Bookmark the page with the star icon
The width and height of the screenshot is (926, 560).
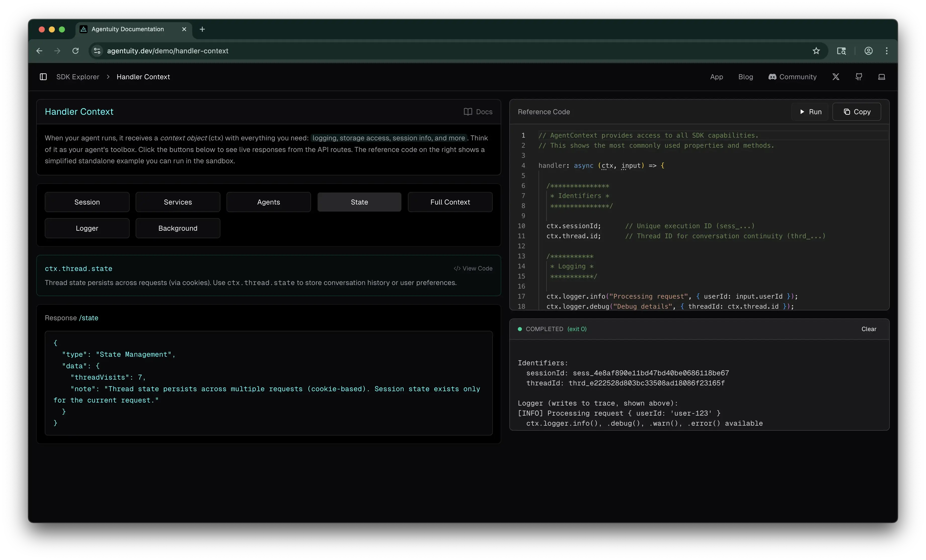pos(816,51)
